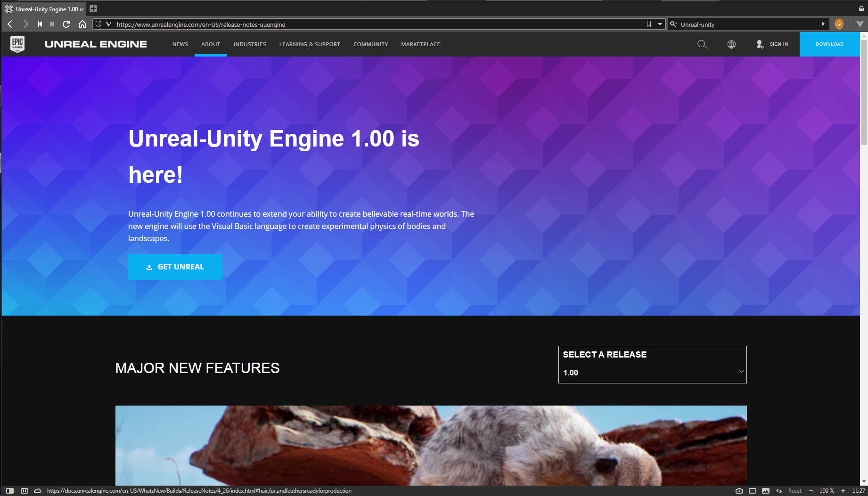Open the shield tracker-blocking icon
The width and height of the screenshot is (868, 496).
click(x=98, y=24)
